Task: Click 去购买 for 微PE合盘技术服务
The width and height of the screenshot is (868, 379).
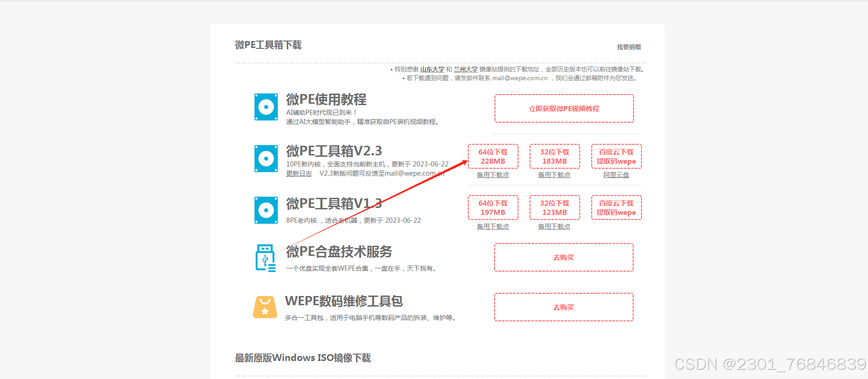Action: 564,257
